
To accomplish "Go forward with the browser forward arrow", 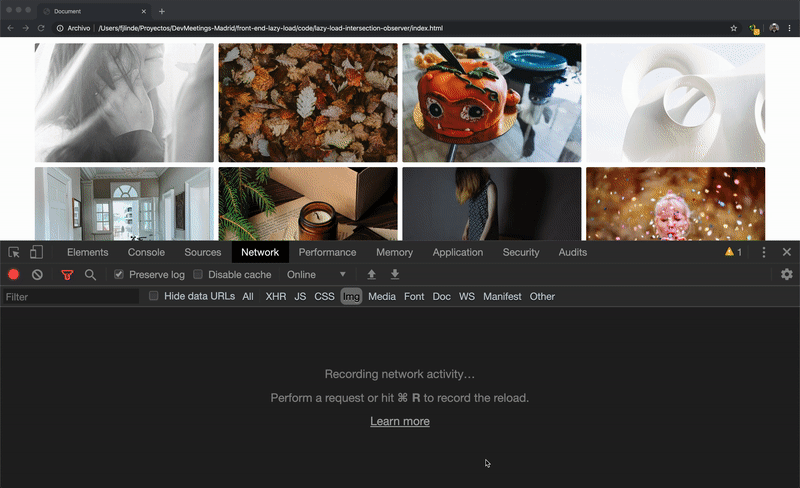I will coord(26,28).
